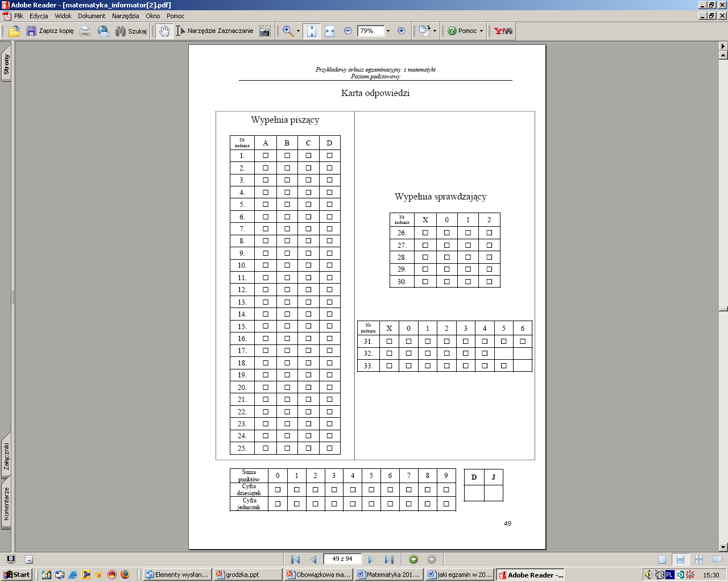Click the grey next view arrow
The image size is (728, 582).
(432, 559)
